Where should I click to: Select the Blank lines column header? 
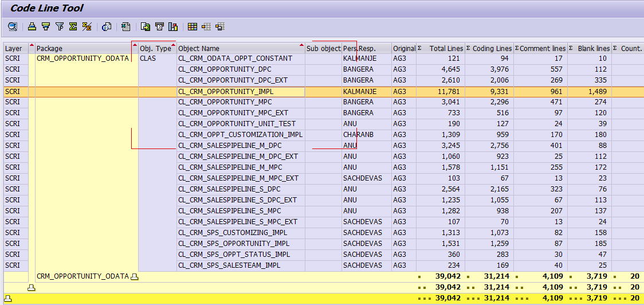(590, 49)
